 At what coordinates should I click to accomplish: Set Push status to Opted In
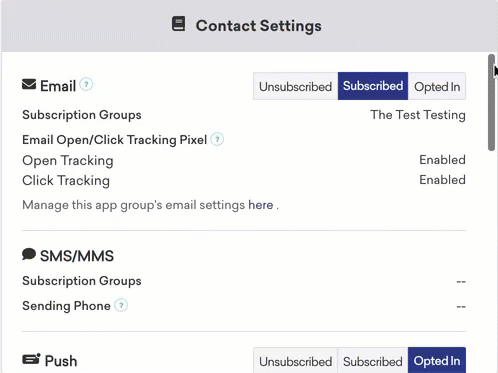[x=437, y=361]
